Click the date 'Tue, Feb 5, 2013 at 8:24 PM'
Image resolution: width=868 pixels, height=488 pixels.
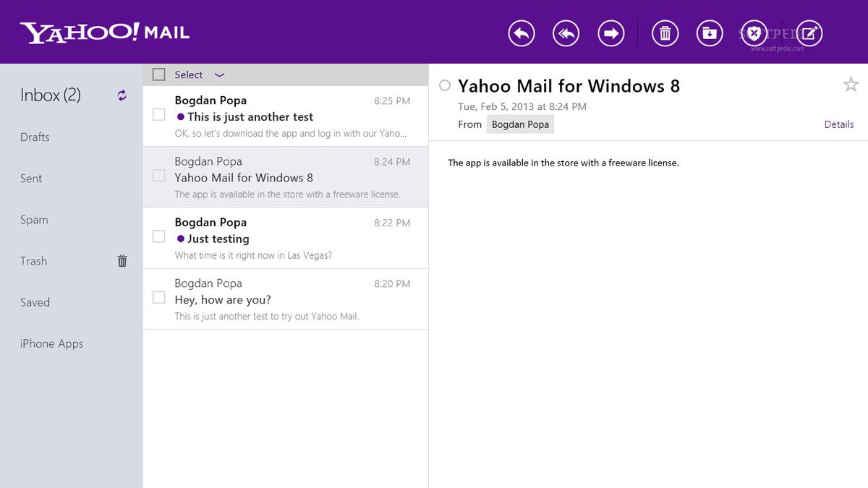522,106
